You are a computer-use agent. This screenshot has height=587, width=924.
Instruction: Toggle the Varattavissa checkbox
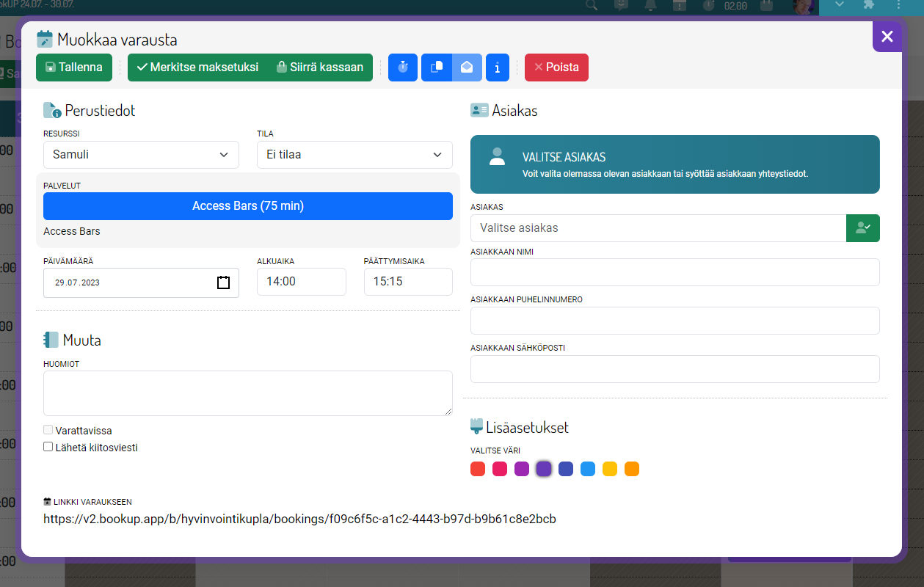(48, 431)
